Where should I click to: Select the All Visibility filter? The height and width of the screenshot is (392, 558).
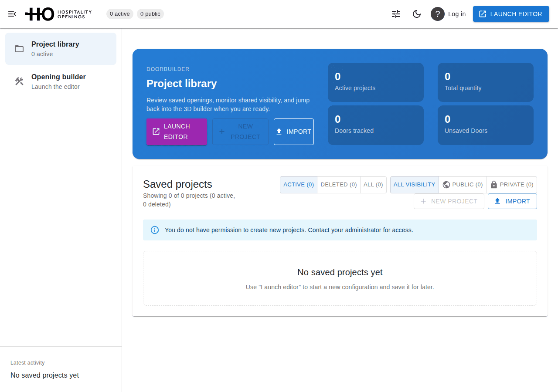coord(414,185)
